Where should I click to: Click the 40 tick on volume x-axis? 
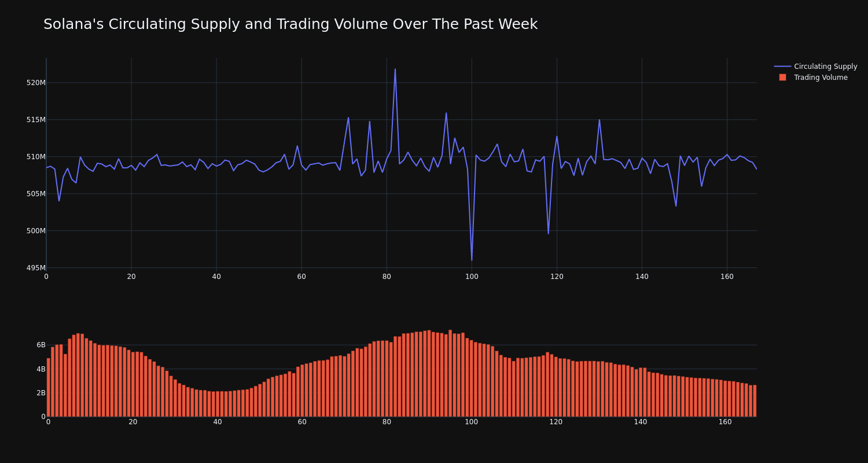(x=218, y=422)
